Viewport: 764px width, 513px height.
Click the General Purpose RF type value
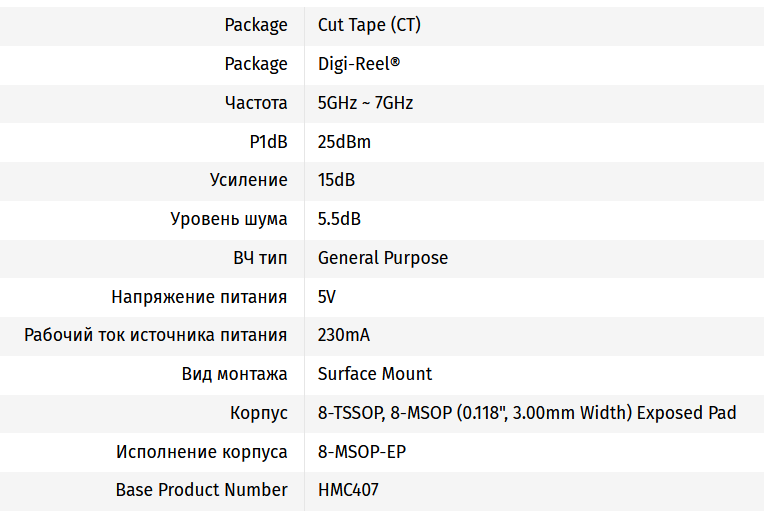pos(383,258)
